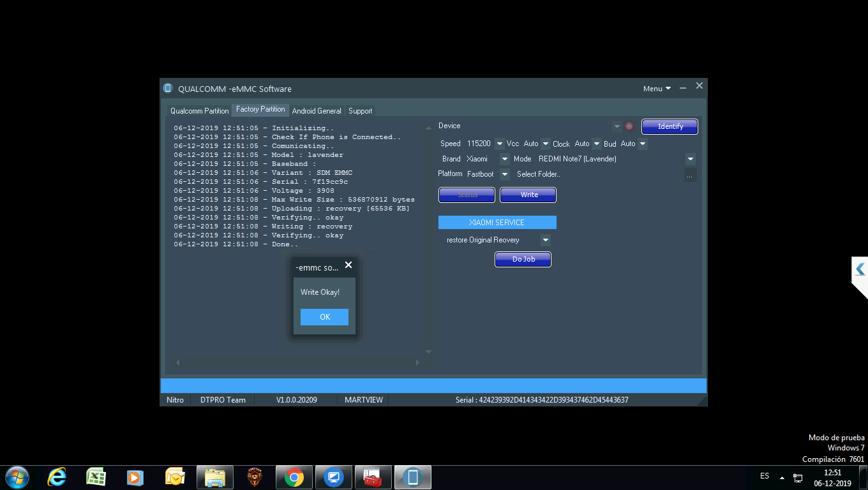Click the V1.0.0.20209 version entry
The width and height of the screenshot is (868, 490).
coord(296,400)
